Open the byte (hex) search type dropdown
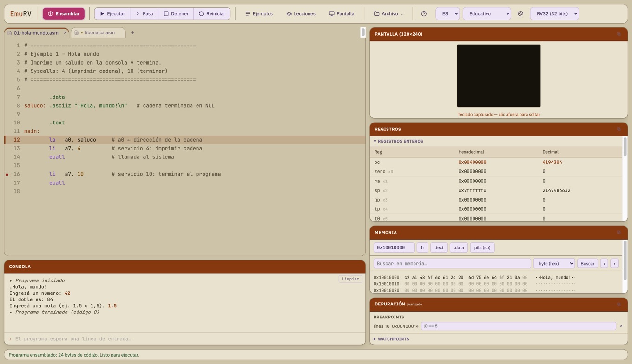 [x=554, y=264]
